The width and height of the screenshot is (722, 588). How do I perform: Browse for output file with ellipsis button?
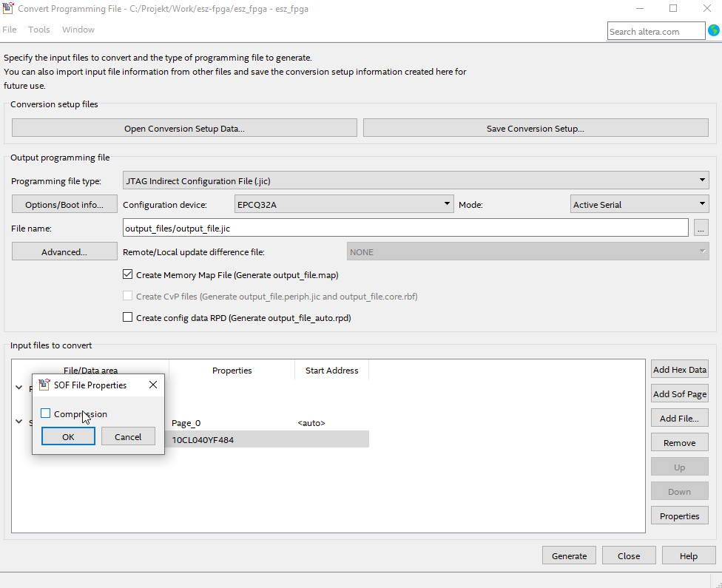pos(701,228)
